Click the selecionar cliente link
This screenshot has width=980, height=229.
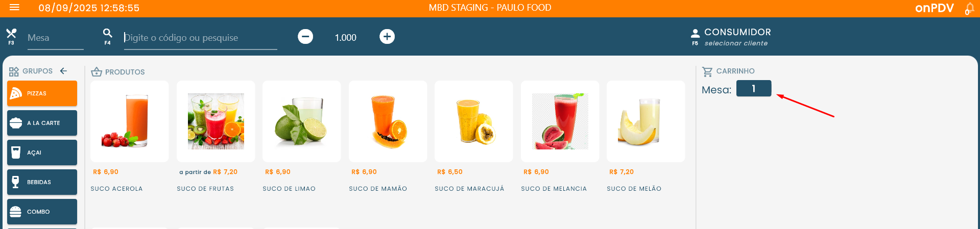736,43
